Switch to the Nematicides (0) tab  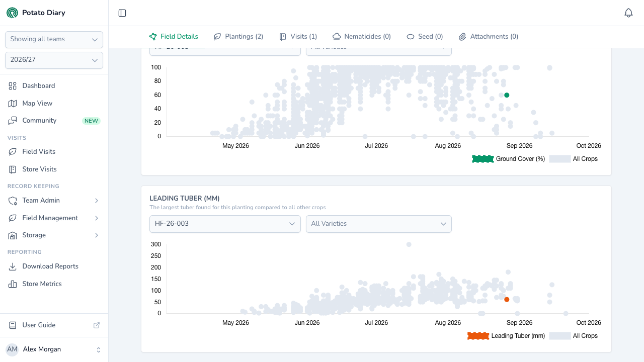click(362, 37)
